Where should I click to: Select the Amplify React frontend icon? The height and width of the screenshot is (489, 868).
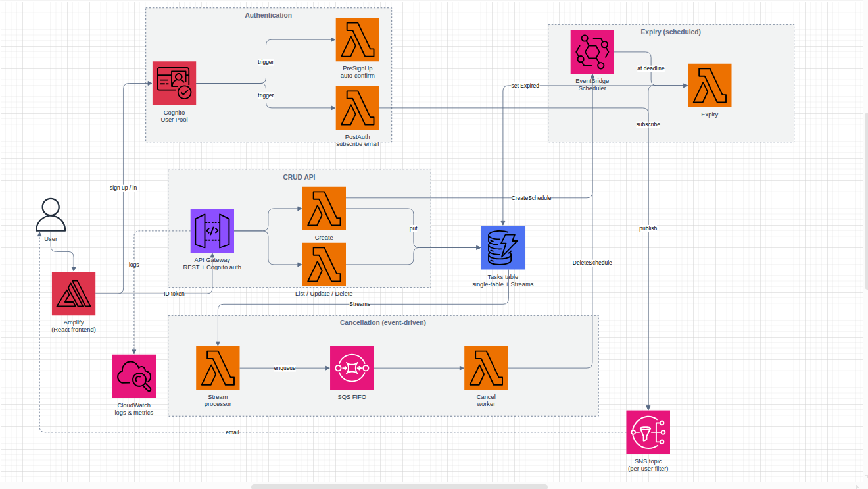pos(74,294)
